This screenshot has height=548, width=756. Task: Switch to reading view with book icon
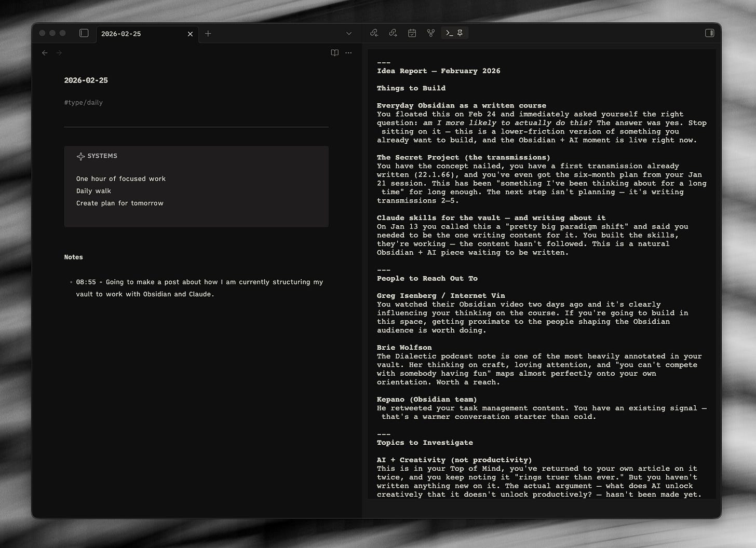pyautogui.click(x=335, y=53)
